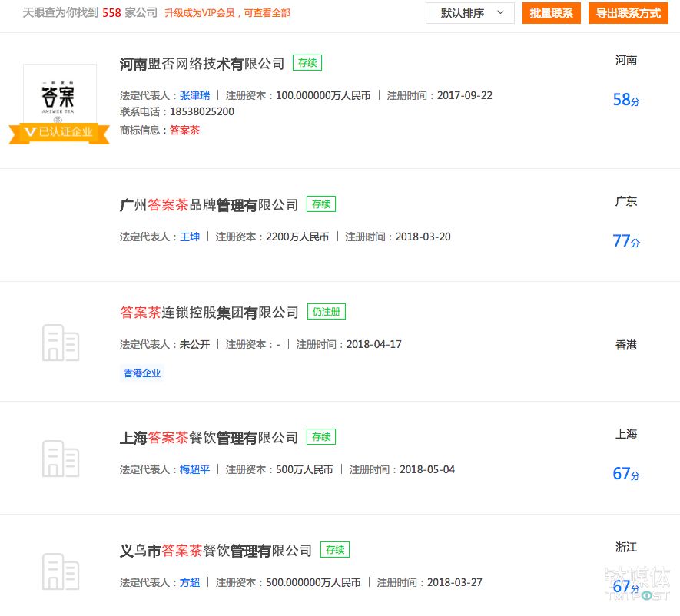680x616 pixels.
Task: Click building placeholder icon for 上海答案茶餐饮管理
Action: (60, 459)
